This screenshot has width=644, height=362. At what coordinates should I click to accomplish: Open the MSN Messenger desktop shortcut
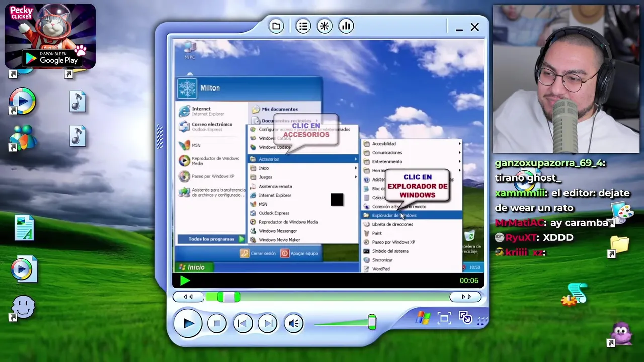22,138
